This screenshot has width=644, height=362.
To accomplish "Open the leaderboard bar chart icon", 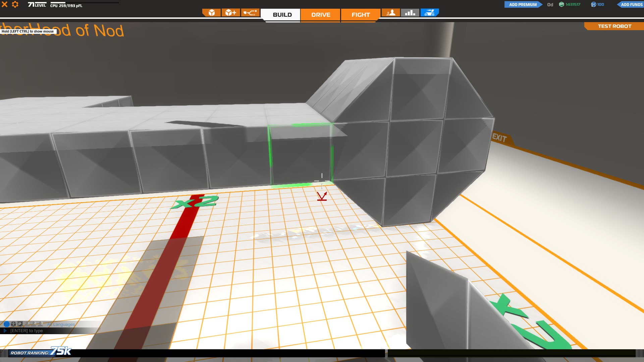I will tap(410, 13).
